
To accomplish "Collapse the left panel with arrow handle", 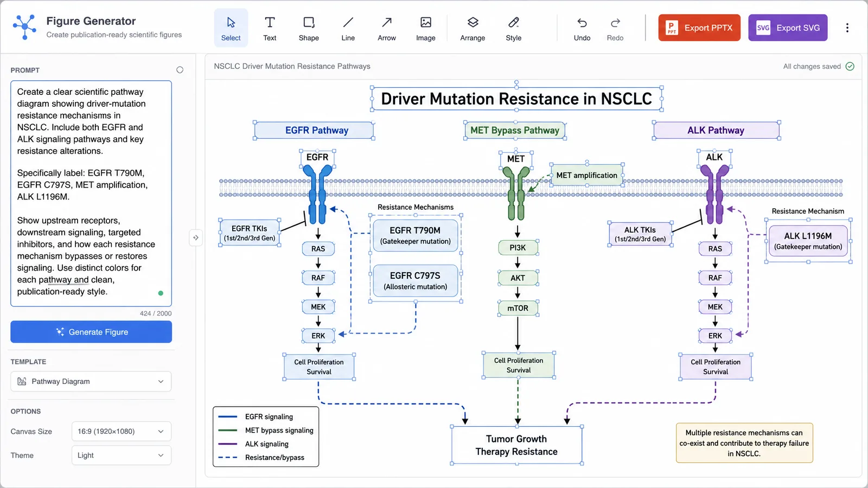I will pos(196,237).
